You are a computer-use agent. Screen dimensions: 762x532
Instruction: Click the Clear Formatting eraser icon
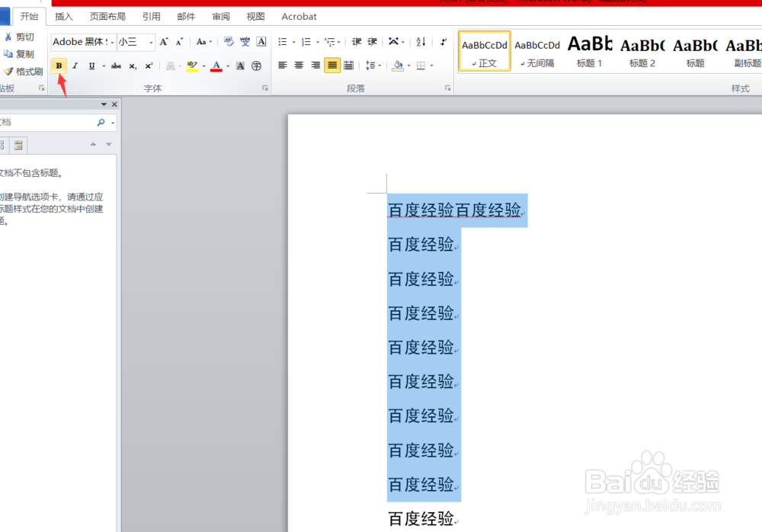coord(229,42)
